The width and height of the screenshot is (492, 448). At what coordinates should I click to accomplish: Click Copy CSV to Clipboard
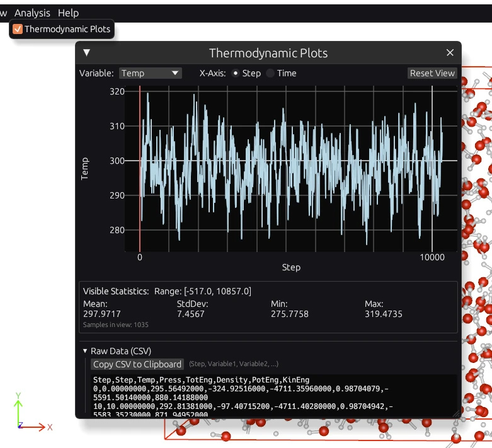(137, 364)
